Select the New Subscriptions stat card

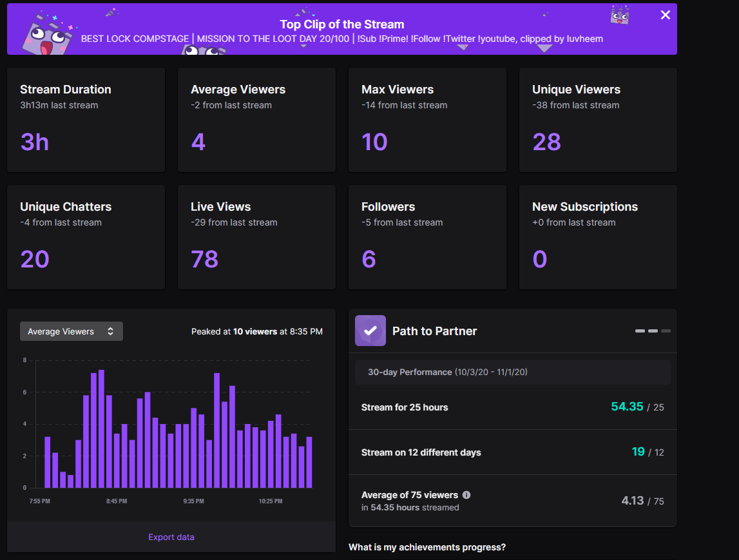(598, 237)
